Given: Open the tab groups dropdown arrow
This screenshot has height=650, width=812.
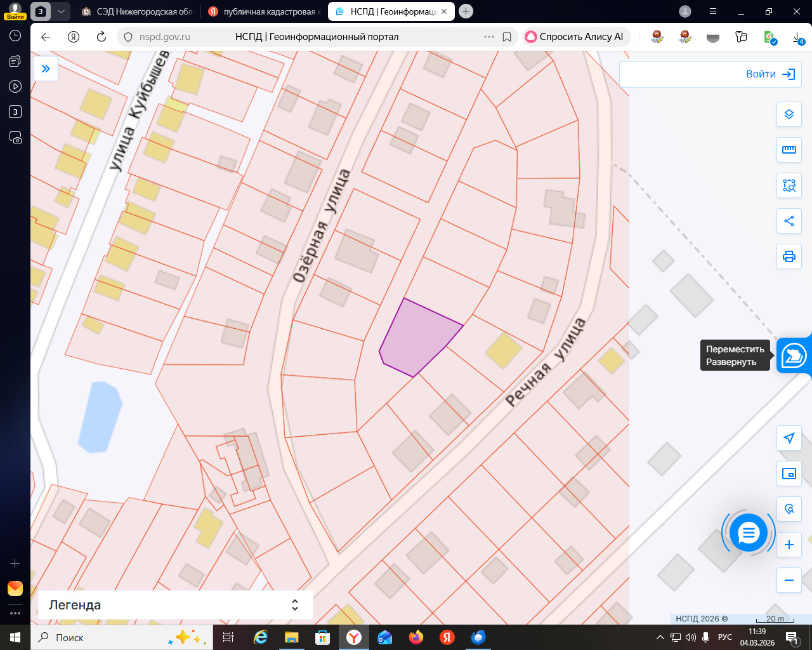Looking at the screenshot, I should (61, 11).
